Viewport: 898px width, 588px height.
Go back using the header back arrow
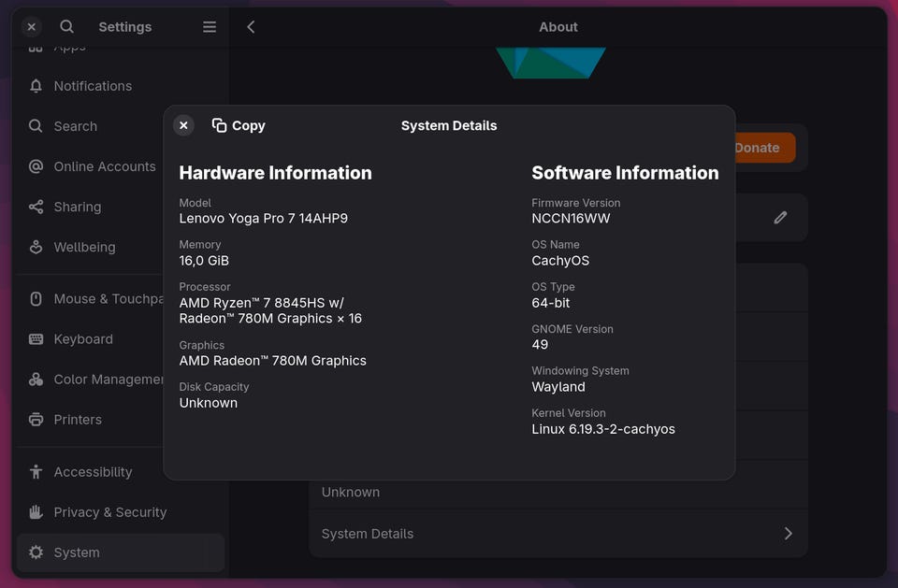point(251,27)
